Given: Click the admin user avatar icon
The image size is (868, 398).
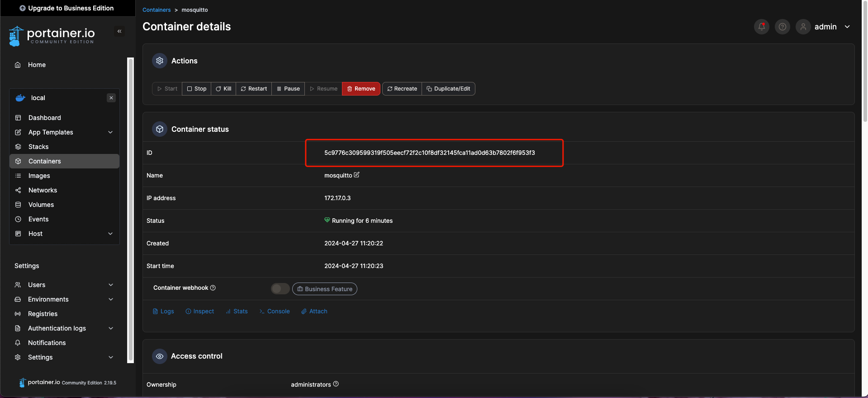Looking at the screenshot, I should pyautogui.click(x=803, y=27).
